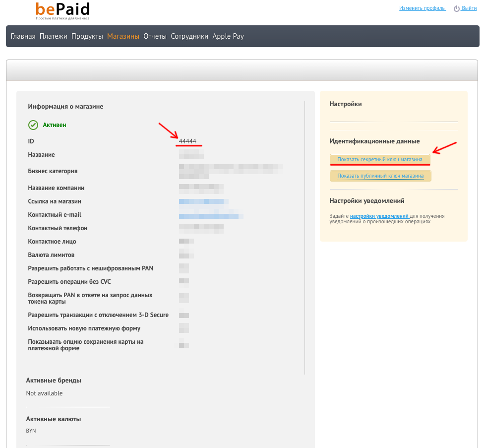Click the shop ID value 44444
The height and width of the screenshot is (448, 485).
(187, 141)
